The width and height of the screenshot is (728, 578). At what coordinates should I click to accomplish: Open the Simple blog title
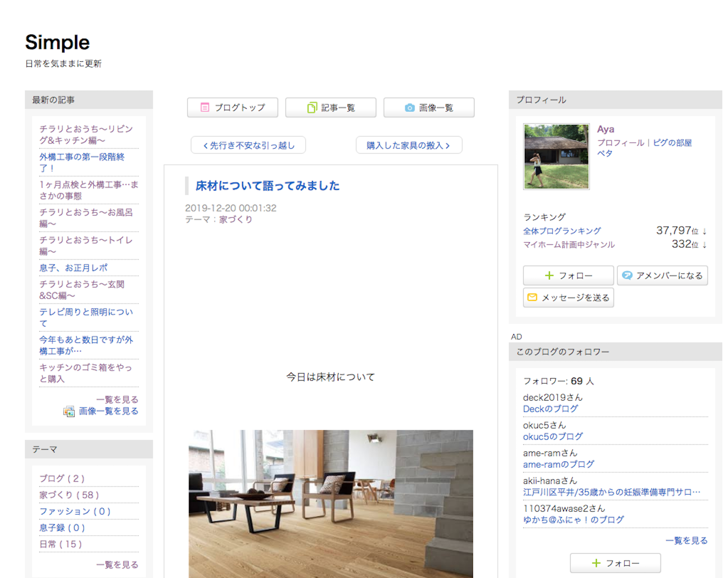click(57, 43)
